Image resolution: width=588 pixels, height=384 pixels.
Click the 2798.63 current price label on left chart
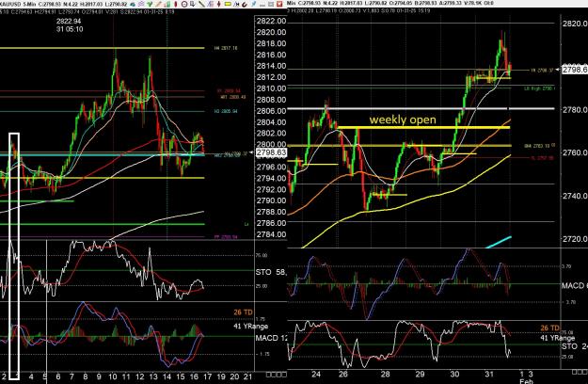272,152
